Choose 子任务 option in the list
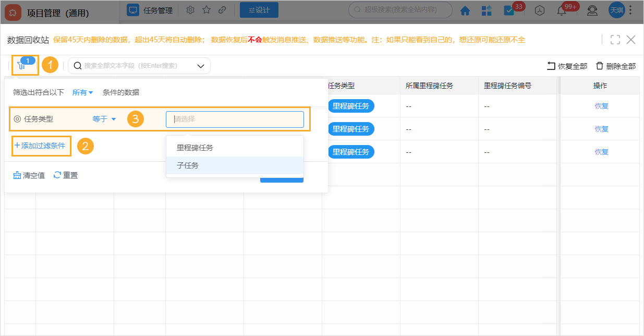 tap(188, 165)
